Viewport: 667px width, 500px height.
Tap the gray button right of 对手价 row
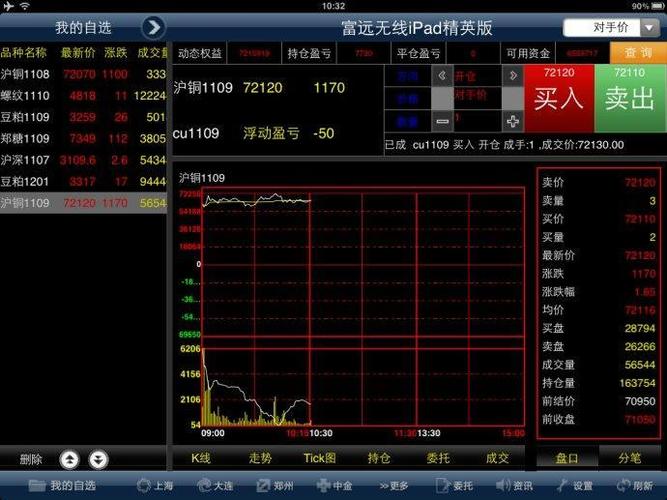coord(513,99)
